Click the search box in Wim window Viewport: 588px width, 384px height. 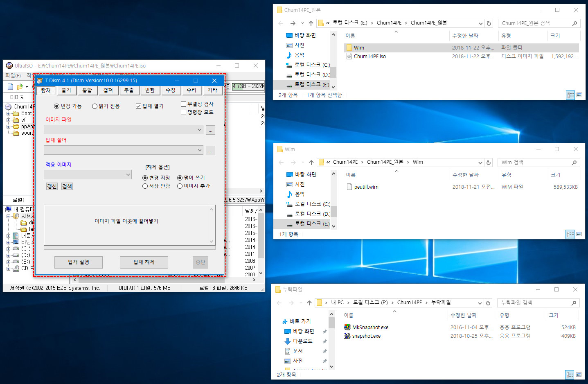pos(538,163)
